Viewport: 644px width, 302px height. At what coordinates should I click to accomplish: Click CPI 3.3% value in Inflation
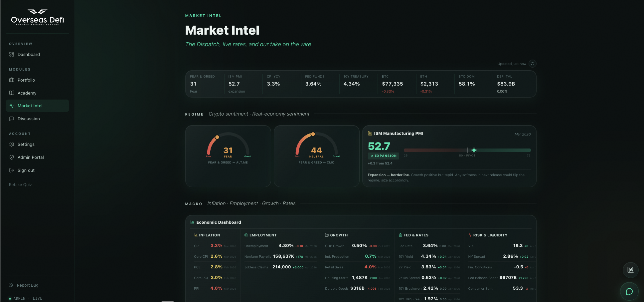pos(216,246)
